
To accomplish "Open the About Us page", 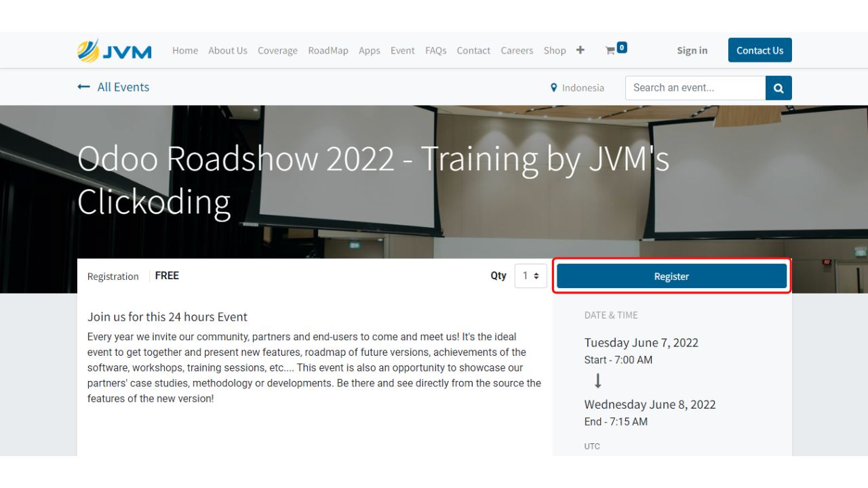I will tap(228, 50).
